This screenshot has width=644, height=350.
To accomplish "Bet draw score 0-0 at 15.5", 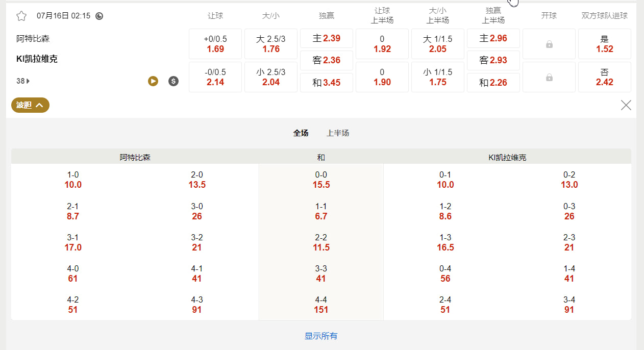I will pyautogui.click(x=321, y=180).
